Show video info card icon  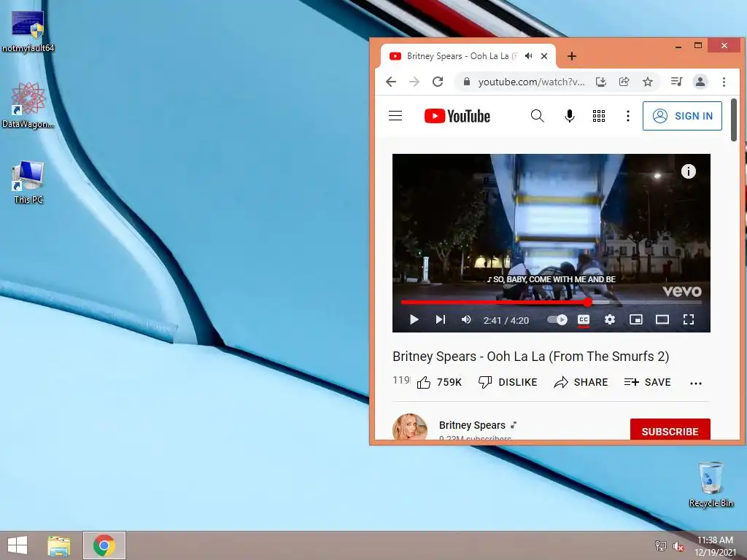(x=689, y=171)
